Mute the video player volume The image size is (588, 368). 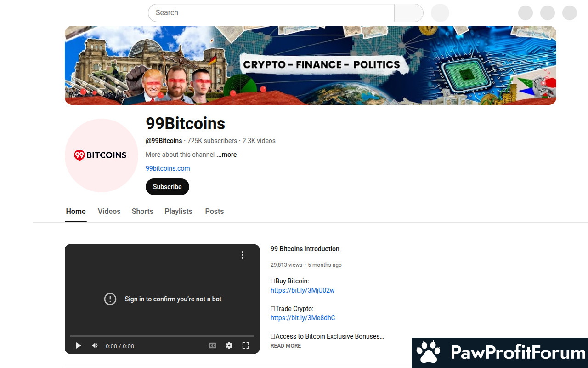pos(95,345)
